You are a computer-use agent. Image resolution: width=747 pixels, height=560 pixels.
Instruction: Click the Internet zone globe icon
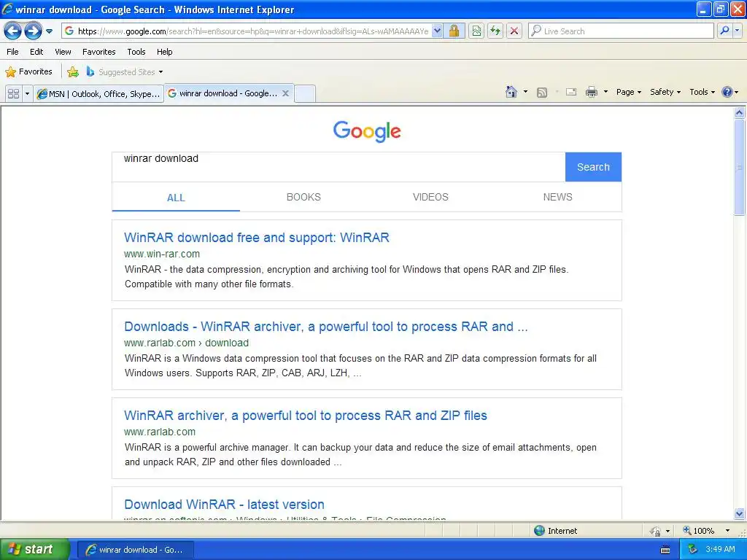point(539,531)
